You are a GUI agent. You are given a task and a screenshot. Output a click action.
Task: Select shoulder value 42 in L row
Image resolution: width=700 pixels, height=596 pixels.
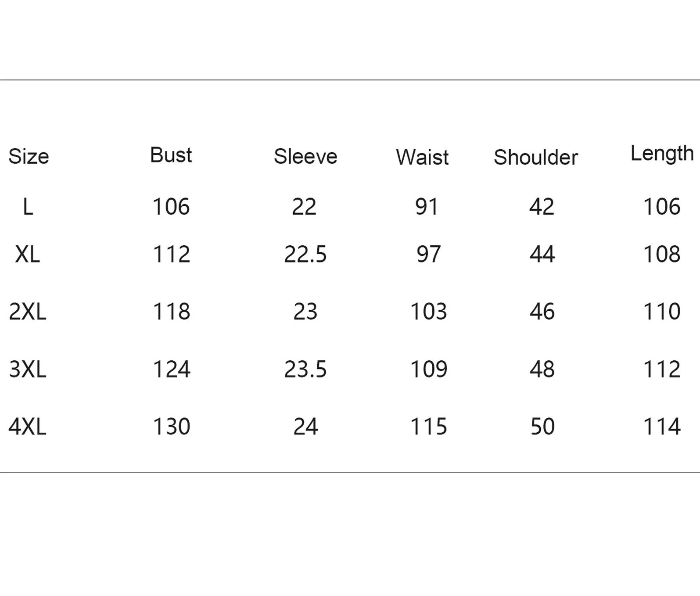pos(542,207)
